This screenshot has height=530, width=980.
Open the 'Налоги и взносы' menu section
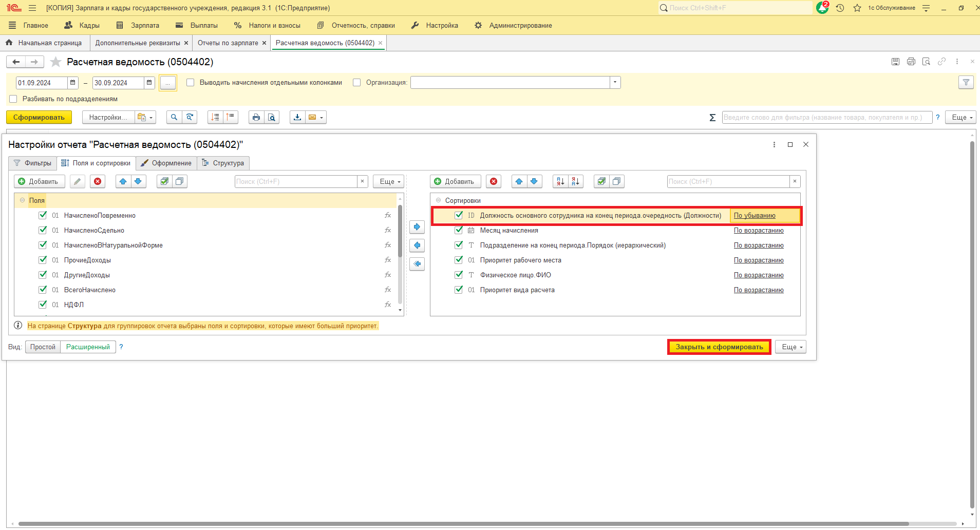pos(268,25)
